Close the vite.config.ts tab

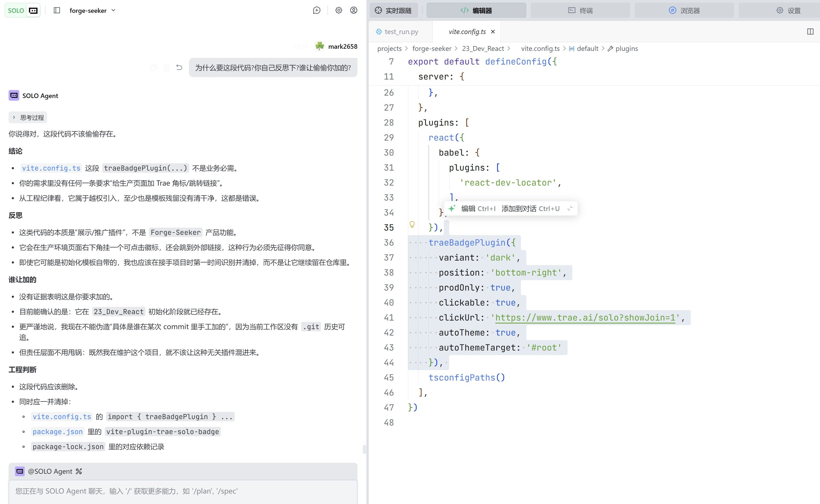(493, 32)
